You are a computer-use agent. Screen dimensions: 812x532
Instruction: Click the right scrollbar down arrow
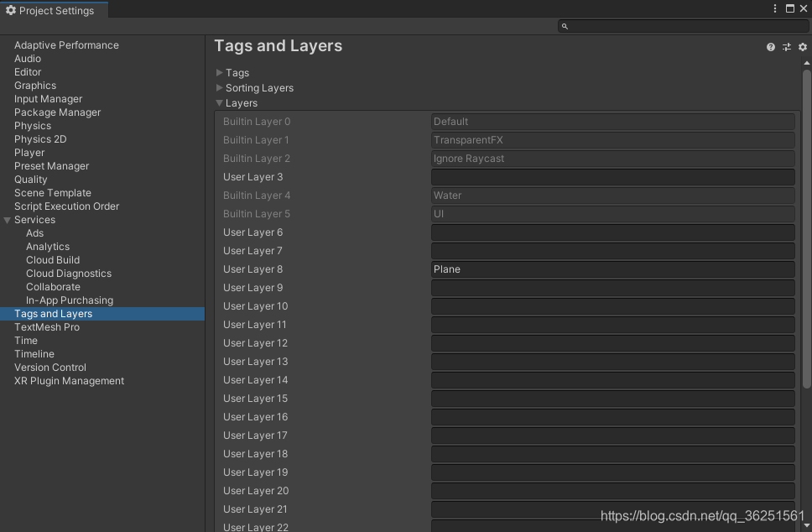pyautogui.click(x=806, y=526)
